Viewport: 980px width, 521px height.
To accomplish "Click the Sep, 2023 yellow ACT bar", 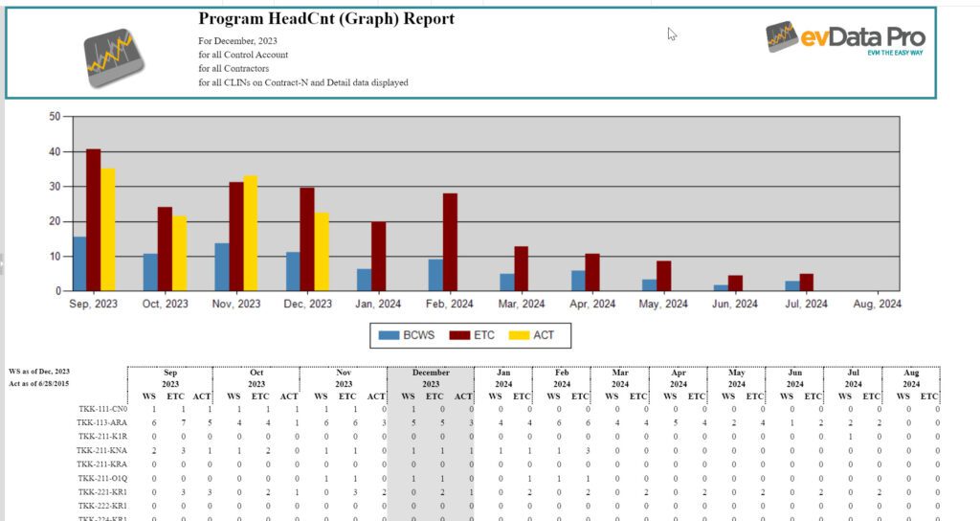I will (107, 230).
